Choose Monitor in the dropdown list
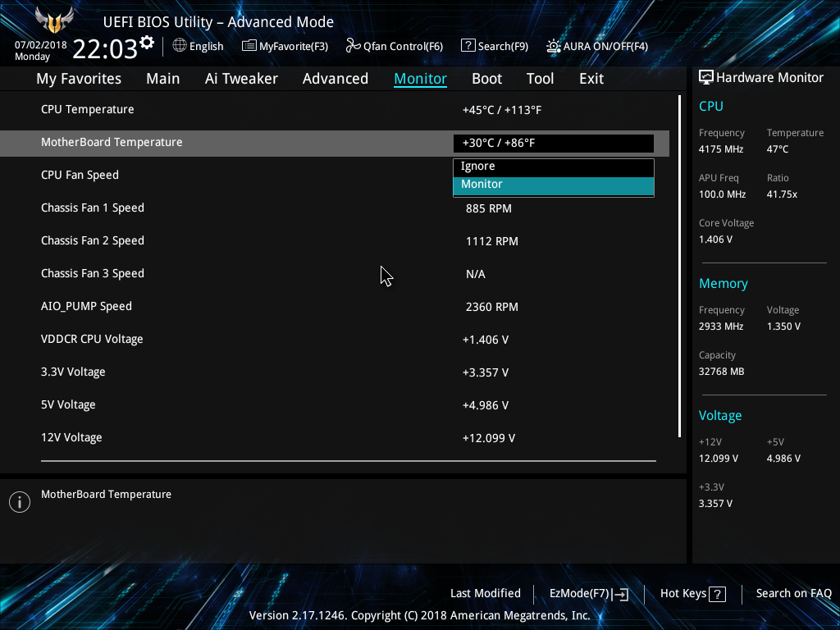Viewport: 840px width, 630px height. point(554,185)
